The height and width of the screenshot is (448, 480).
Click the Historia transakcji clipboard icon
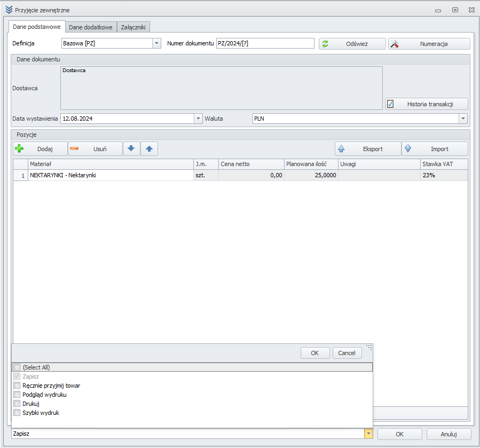[390, 104]
